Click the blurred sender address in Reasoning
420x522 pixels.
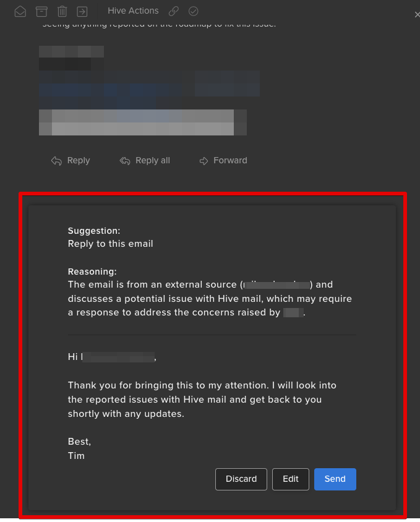(276, 285)
